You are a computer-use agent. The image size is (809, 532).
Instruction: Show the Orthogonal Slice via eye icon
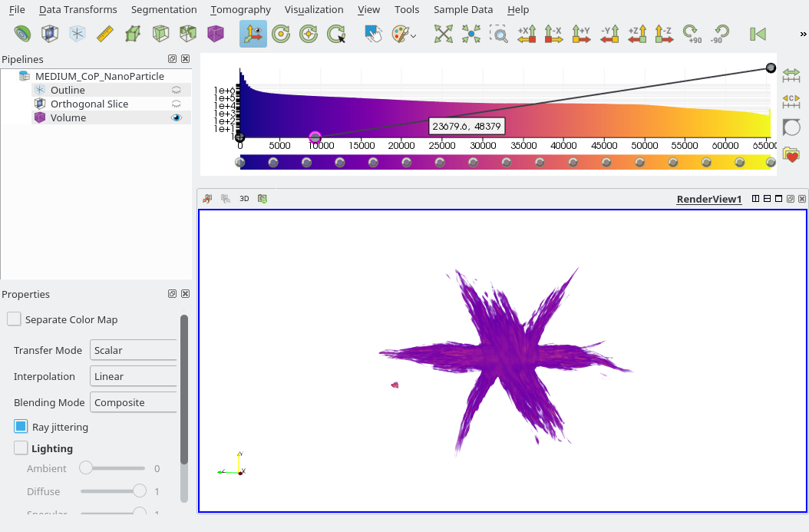[x=177, y=104]
